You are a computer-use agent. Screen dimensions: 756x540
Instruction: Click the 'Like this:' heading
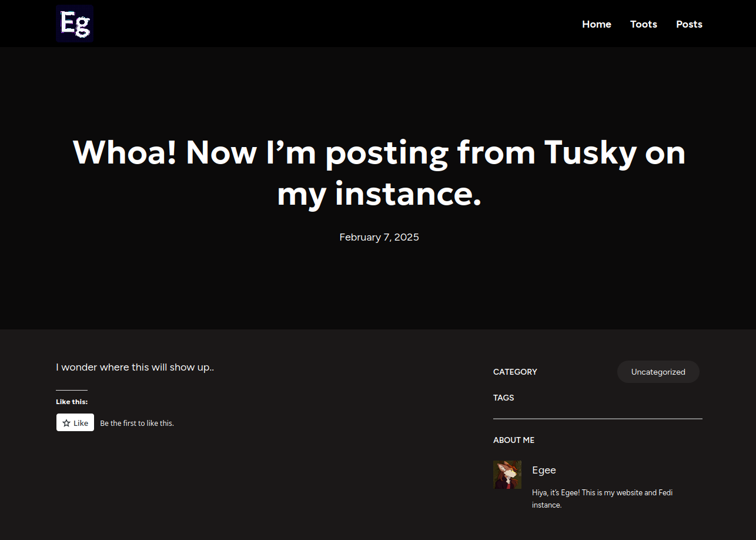tap(72, 402)
